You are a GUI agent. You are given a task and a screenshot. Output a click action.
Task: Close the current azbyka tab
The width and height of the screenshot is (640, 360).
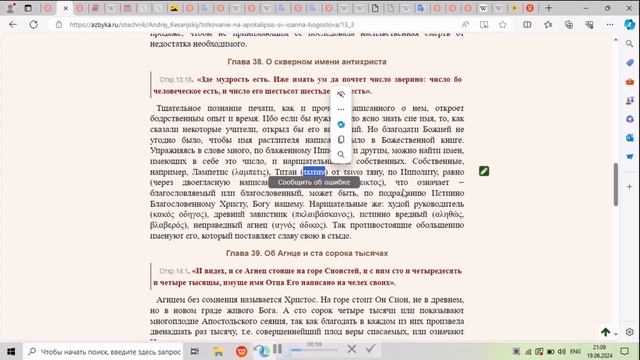point(65,8)
